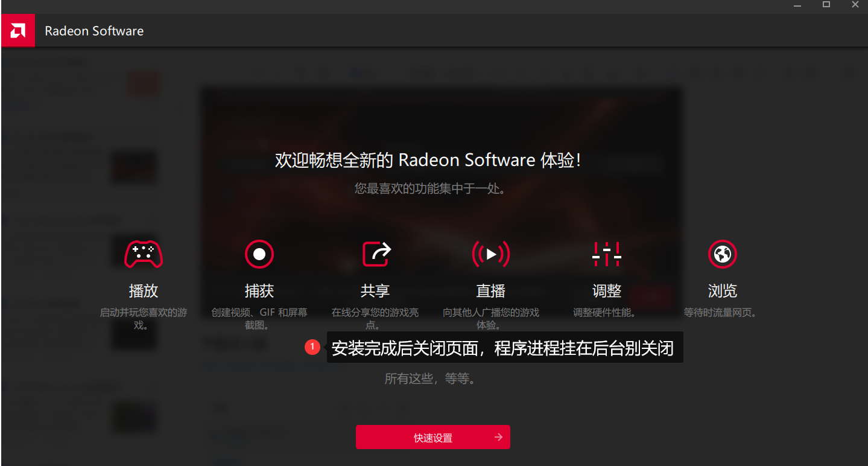Click the AMD logo icon
This screenshot has width=868, height=466.
18,31
